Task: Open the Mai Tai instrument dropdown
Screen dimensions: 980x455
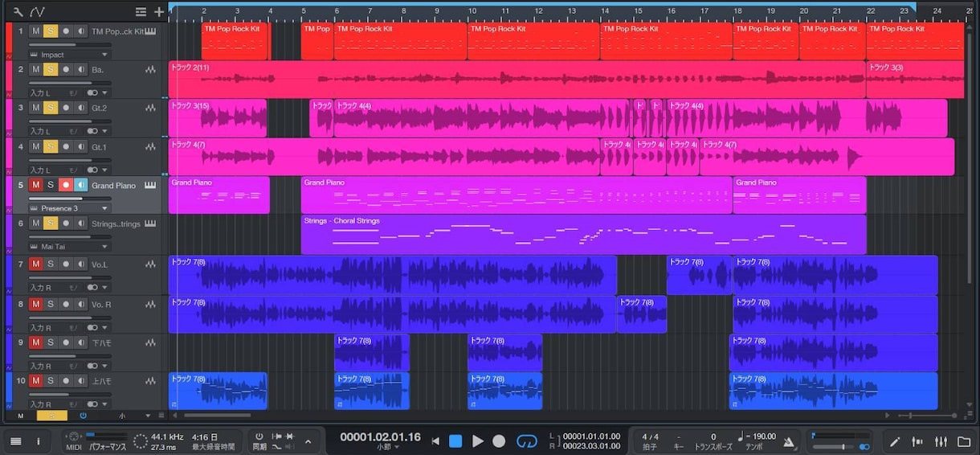Action: point(104,247)
